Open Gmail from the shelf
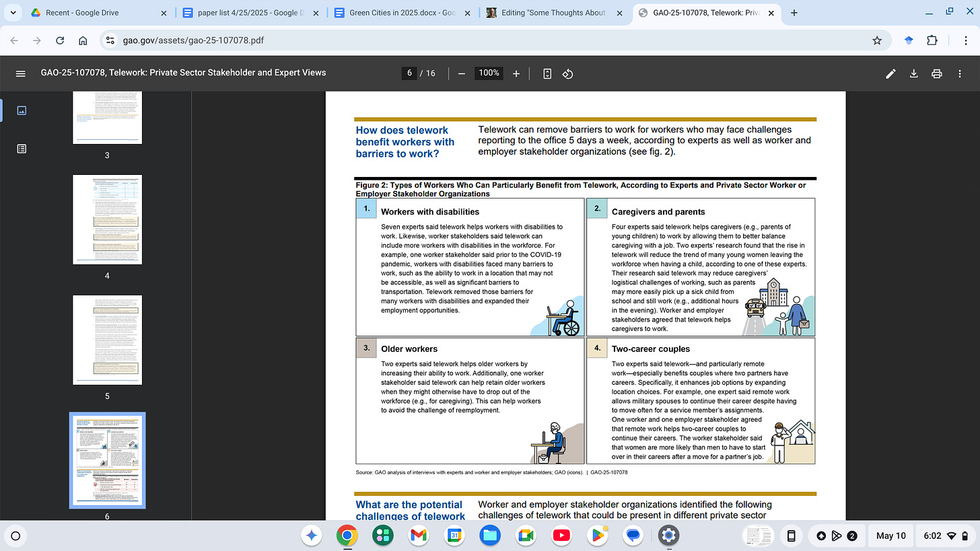This screenshot has height=551, width=980. 418,536
